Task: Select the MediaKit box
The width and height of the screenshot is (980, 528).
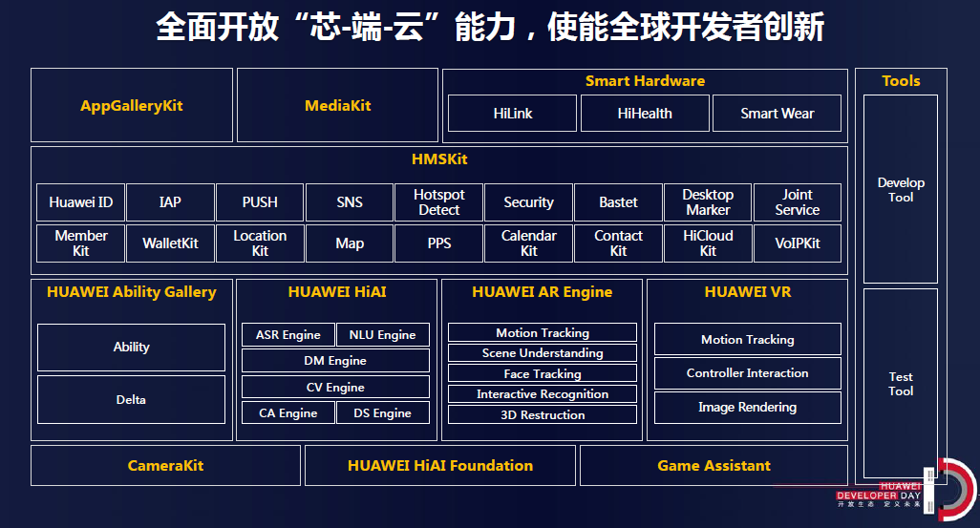Action: point(337,105)
